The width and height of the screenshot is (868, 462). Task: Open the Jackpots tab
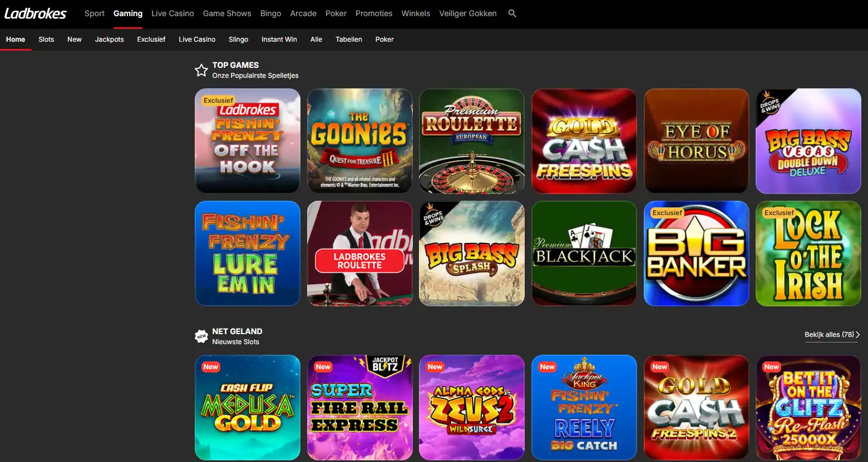(110, 39)
